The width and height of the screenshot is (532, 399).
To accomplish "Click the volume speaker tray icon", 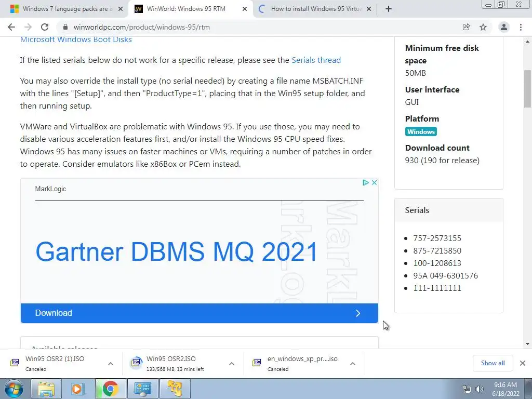I will tap(479, 389).
